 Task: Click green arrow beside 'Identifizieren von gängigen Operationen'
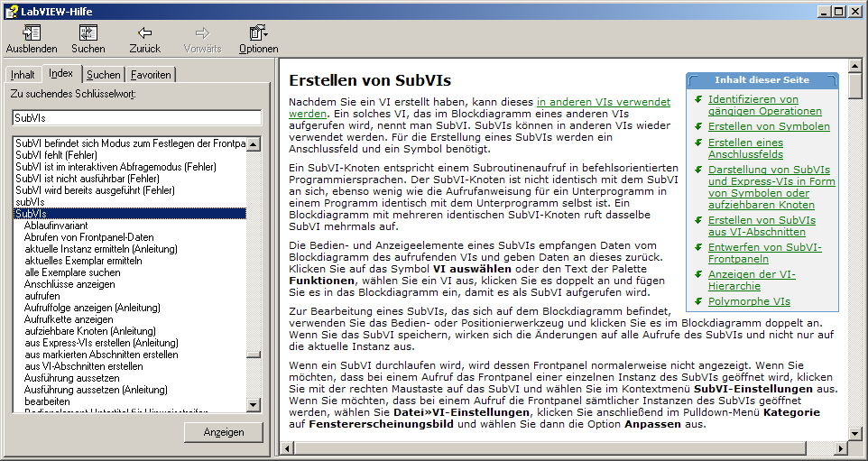(698, 99)
